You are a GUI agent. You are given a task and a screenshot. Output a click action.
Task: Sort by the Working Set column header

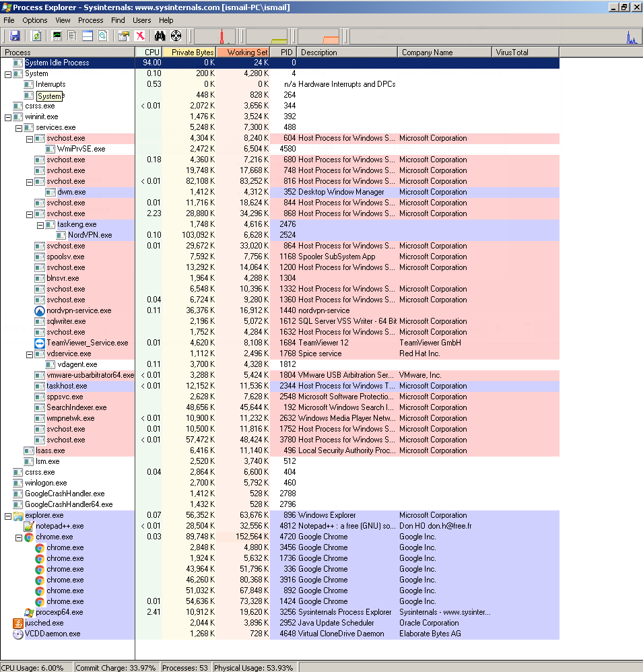coord(243,53)
